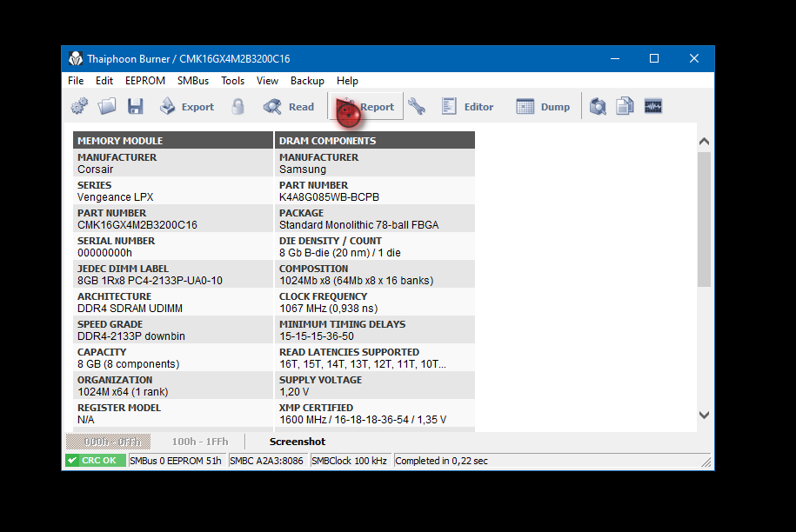The width and height of the screenshot is (796, 532).
Task: Click the Report toolbar button
Action: 366,107
